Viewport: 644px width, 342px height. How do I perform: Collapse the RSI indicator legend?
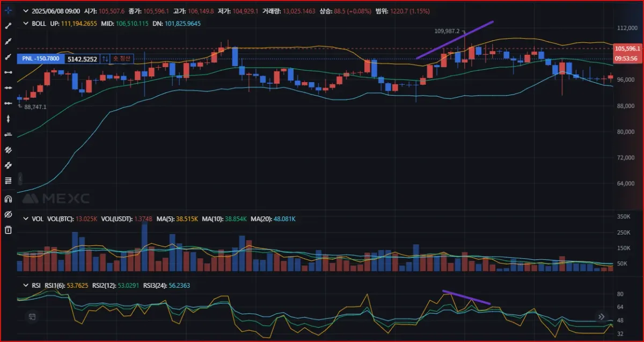(x=25, y=285)
